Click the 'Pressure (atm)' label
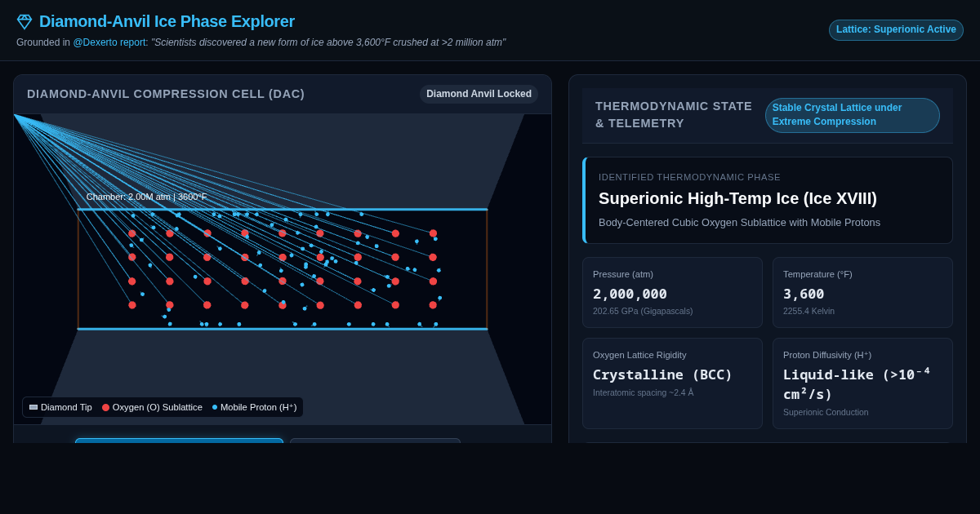Image resolution: width=980 pixels, height=514 pixels. tap(623, 274)
